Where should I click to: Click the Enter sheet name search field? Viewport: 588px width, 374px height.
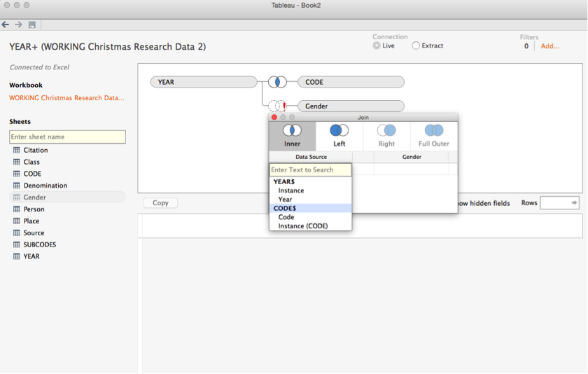(x=67, y=137)
